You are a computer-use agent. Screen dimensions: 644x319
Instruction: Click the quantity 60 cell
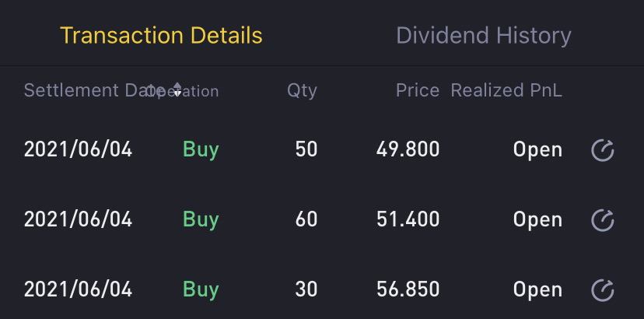click(306, 219)
